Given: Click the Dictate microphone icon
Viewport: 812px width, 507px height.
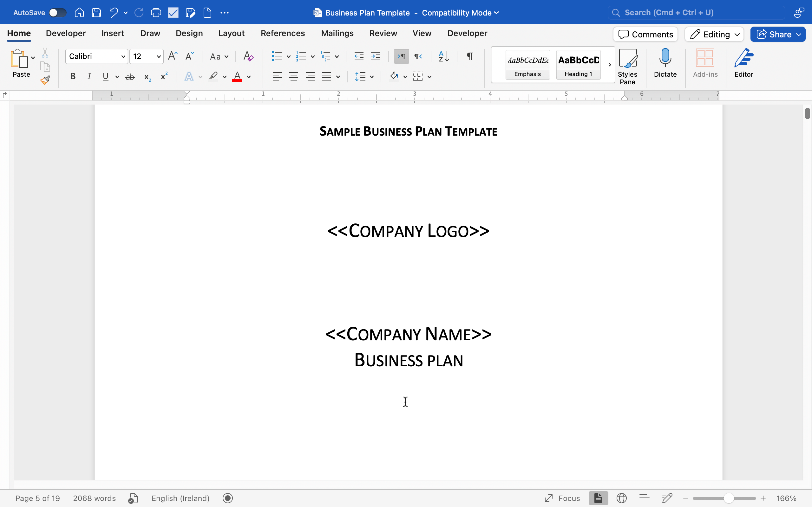Looking at the screenshot, I should click(665, 58).
